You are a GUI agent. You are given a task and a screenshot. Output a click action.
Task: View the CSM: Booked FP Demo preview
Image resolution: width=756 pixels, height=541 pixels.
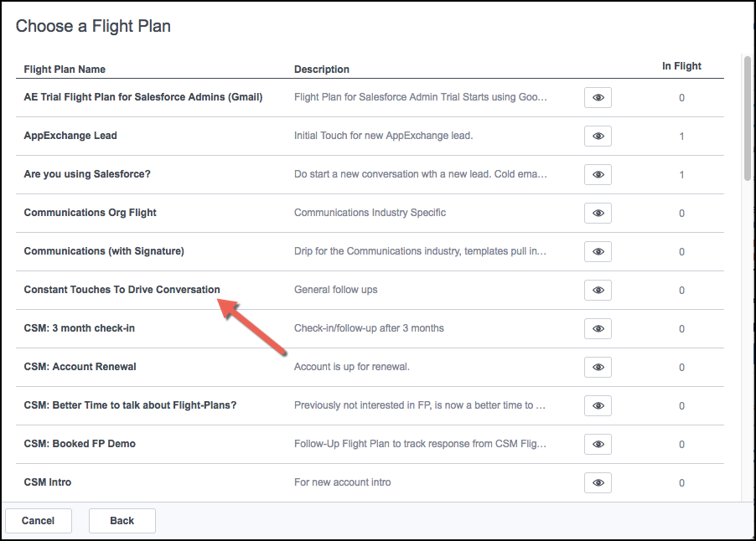click(x=598, y=444)
